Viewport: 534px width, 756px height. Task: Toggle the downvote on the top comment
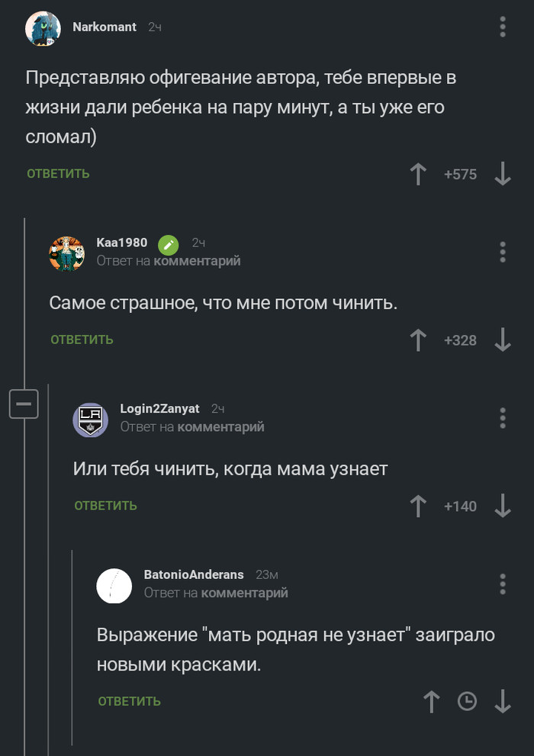click(x=502, y=174)
